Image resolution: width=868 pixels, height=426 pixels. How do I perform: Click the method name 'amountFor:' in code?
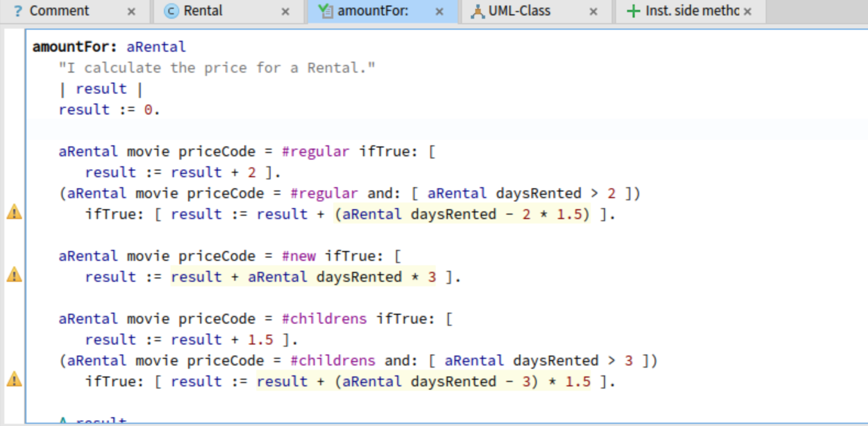pyautogui.click(x=75, y=47)
